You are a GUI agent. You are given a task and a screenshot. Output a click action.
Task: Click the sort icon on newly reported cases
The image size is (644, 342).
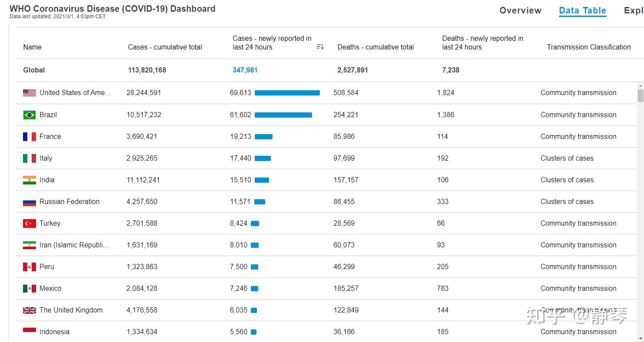point(320,47)
